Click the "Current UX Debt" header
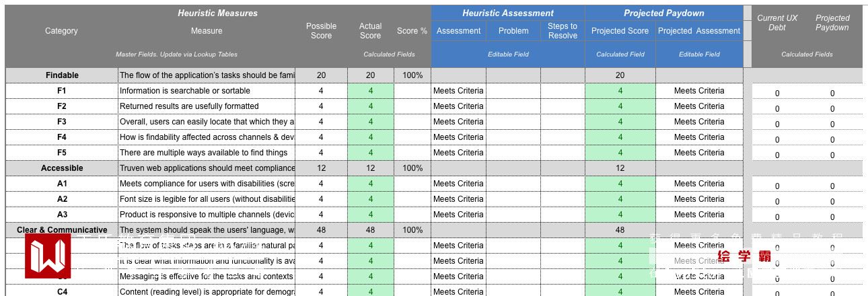Image resolution: width=868 pixels, height=296 pixels. pyautogui.click(x=777, y=23)
